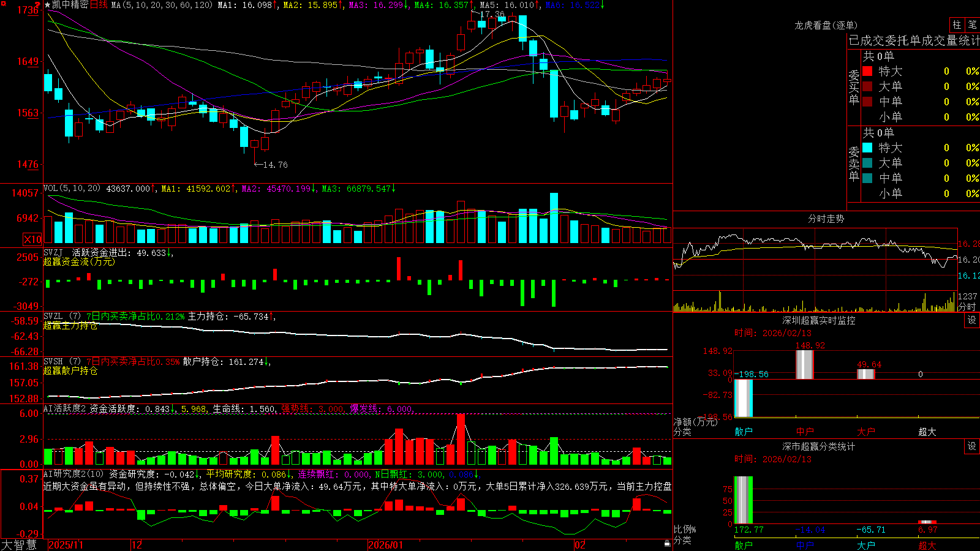Click the 14.76 low price annotation
980x551 pixels.
click(275, 165)
